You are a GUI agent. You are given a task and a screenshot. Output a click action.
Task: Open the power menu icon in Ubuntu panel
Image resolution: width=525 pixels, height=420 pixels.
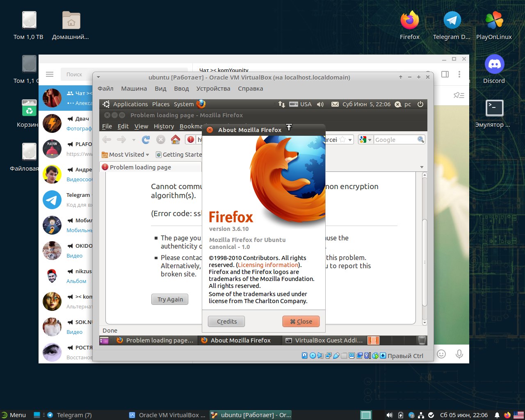[420, 104]
